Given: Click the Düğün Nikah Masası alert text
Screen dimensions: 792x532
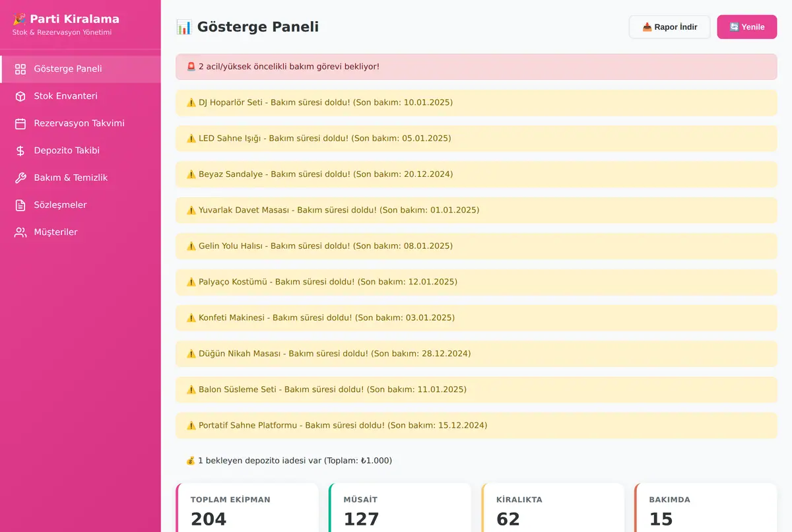Looking at the screenshot, I should coord(335,354).
